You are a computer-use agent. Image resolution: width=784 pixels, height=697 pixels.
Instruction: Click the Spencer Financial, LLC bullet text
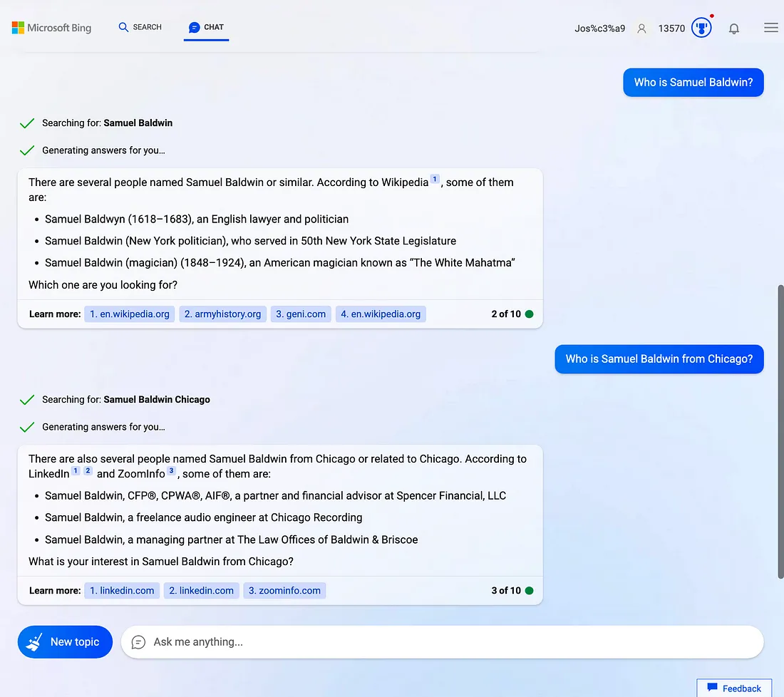click(x=276, y=495)
